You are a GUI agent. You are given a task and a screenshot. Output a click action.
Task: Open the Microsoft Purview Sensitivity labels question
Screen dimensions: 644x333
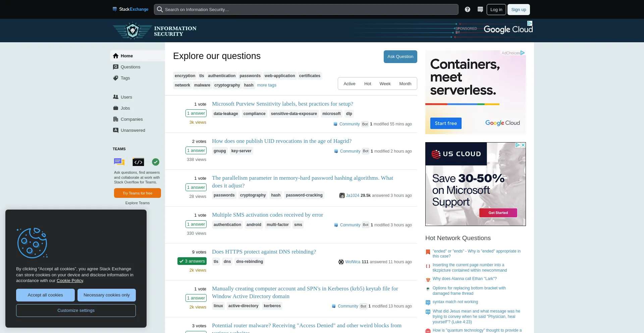[282, 104]
